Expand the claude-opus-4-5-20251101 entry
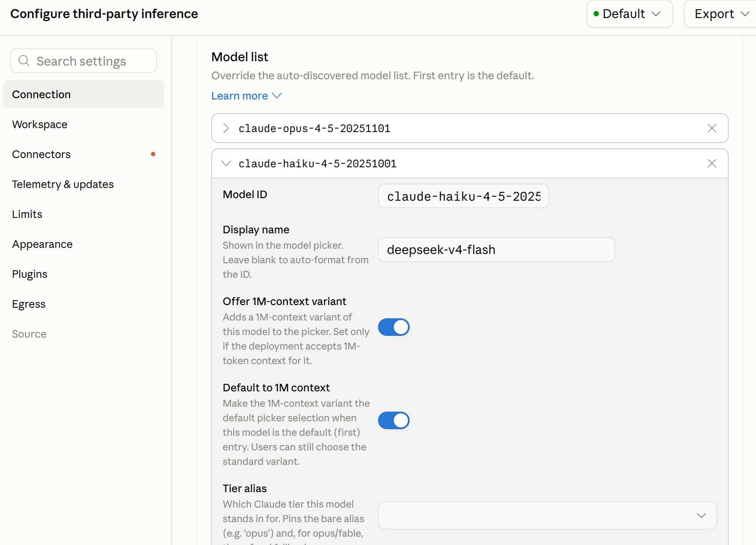The width and height of the screenshot is (756, 545). pos(226,128)
